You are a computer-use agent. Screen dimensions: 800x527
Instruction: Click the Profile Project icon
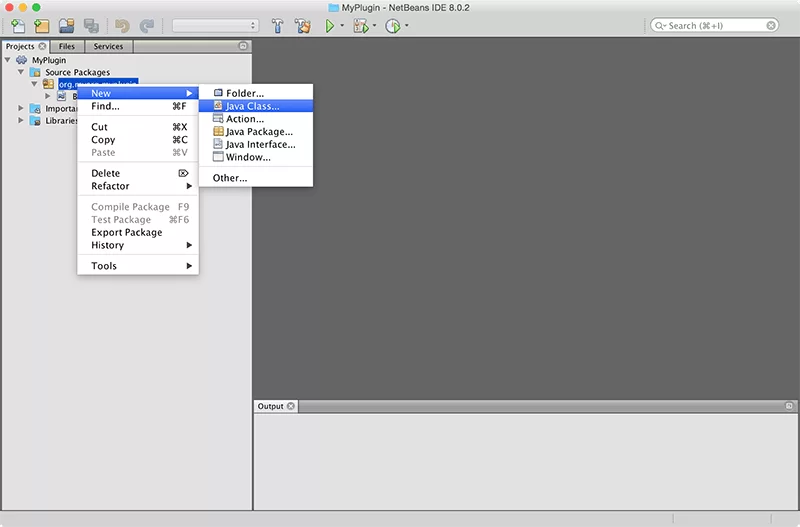point(393,26)
